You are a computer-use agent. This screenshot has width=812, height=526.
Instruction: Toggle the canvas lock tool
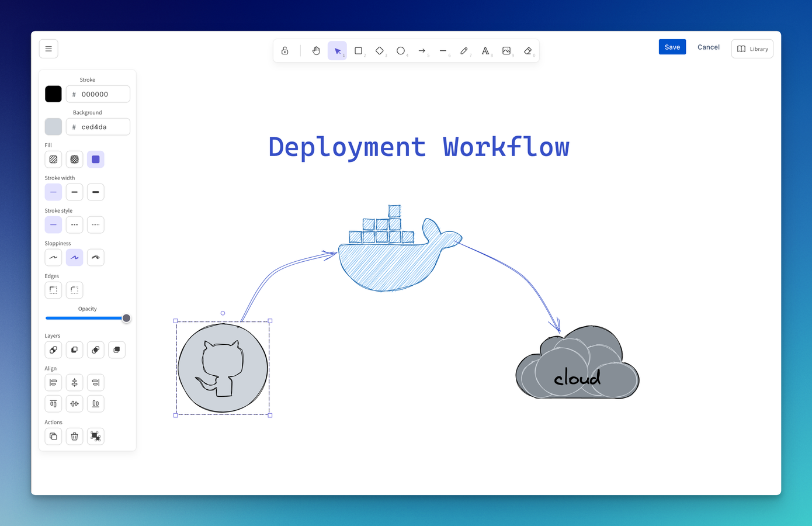(284, 51)
